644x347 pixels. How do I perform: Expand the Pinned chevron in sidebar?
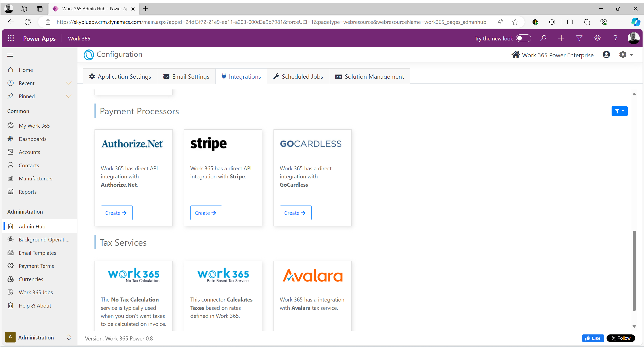click(x=69, y=96)
